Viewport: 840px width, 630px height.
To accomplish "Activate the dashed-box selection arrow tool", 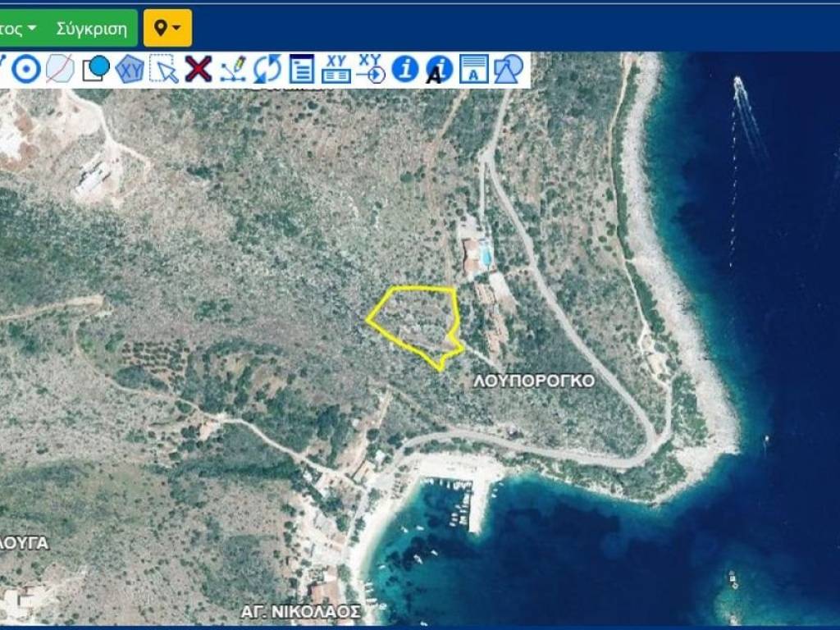I will coord(164,70).
